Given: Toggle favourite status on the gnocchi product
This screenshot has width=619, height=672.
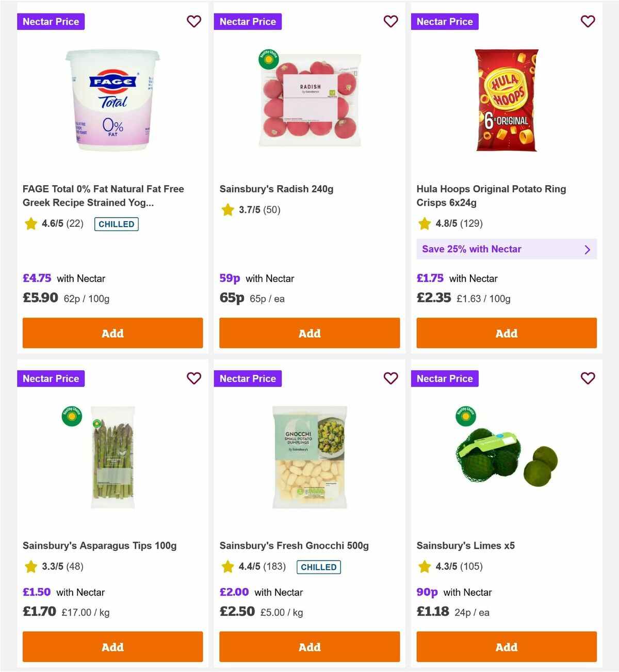Looking at the screenshot, I should pos(390,379).
